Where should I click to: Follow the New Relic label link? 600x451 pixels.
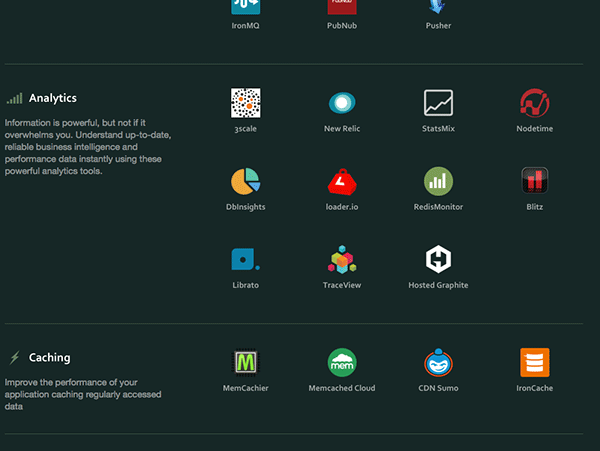pos(342,129)
